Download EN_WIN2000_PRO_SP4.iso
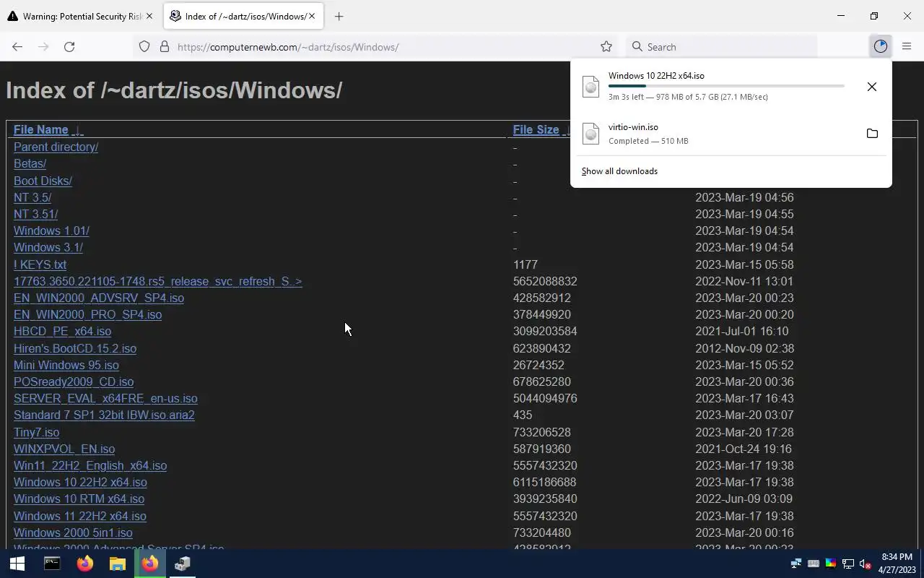Image resolution: width=924 pixels, height=578 pixels. (87, 314)
